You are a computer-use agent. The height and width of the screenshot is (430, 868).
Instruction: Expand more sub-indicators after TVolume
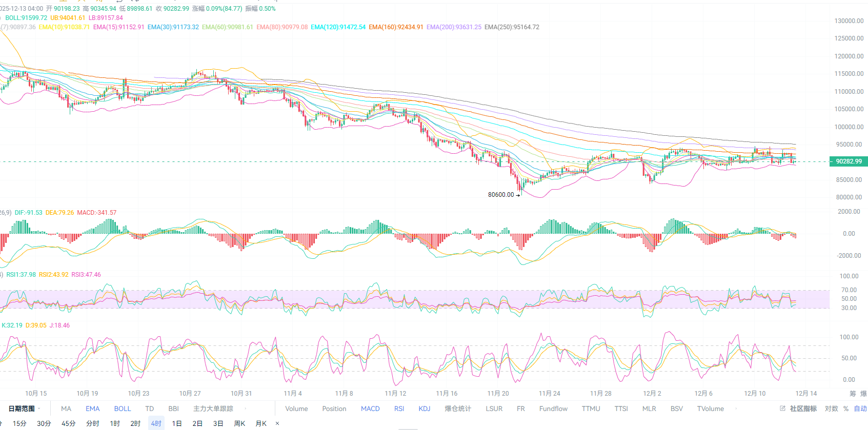pyautogui.click(x=736, y=408)
